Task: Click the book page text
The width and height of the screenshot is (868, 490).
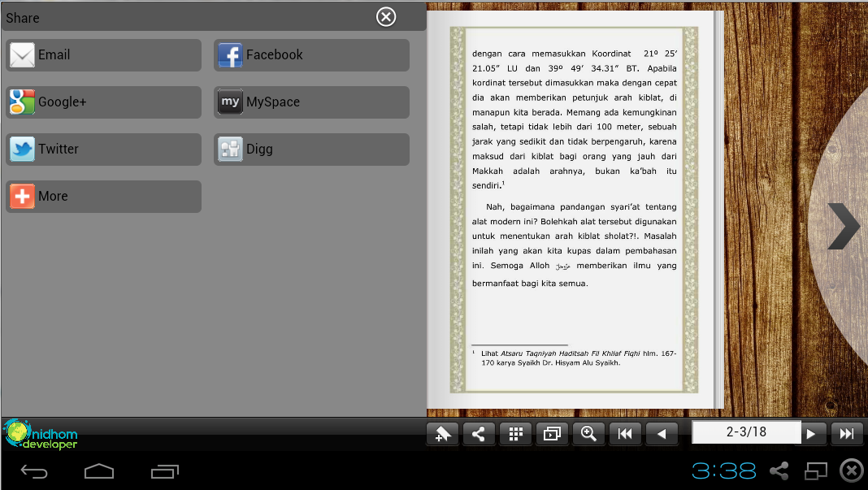Action: pos(574,168)
